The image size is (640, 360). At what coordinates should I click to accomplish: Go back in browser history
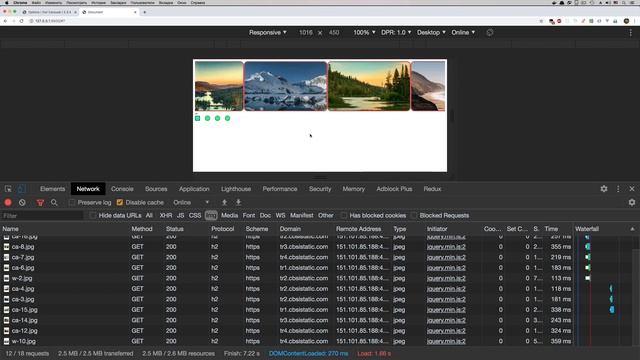coord(5,21)
